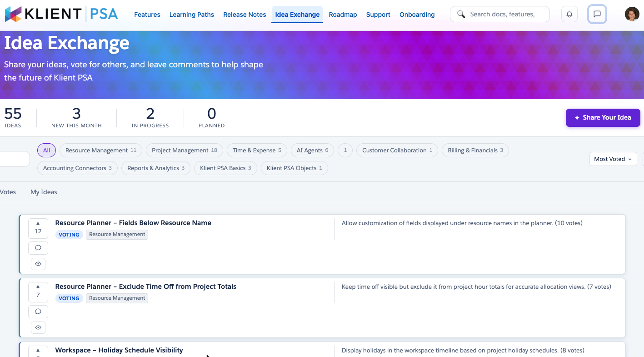Toggle watch eye on Fields Below Resource Name idea
This screenshot has height=357, width=644.
point(38,264)
